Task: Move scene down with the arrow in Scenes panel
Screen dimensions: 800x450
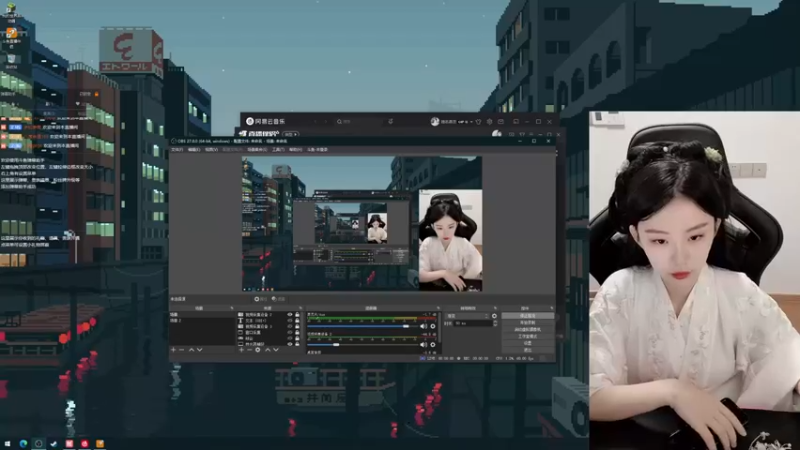Action: [x=199, y=349]
